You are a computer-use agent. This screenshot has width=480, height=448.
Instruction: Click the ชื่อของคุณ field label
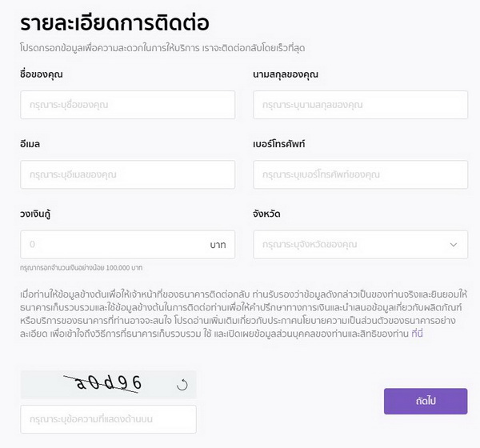pos(42,74)
